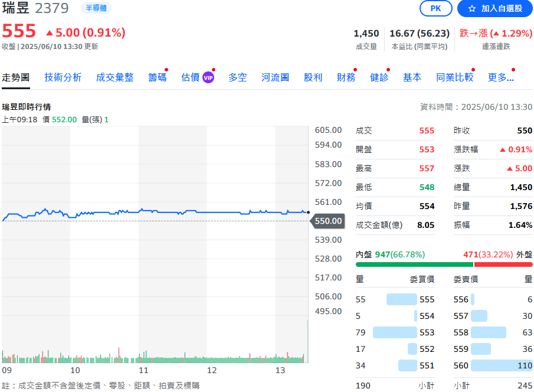Open the 估價 VIP tab
Viewport: 534px width, 392px height.
click(198, 77)
